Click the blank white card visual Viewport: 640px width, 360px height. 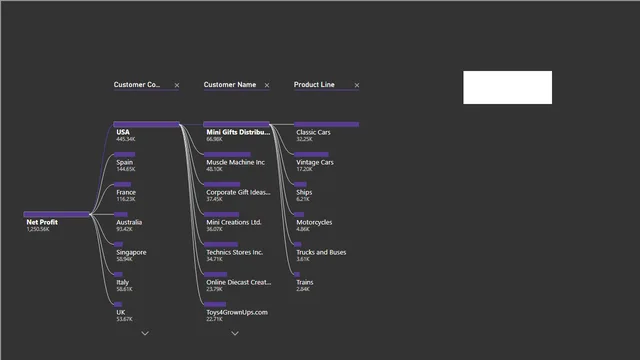coord(507,87)
